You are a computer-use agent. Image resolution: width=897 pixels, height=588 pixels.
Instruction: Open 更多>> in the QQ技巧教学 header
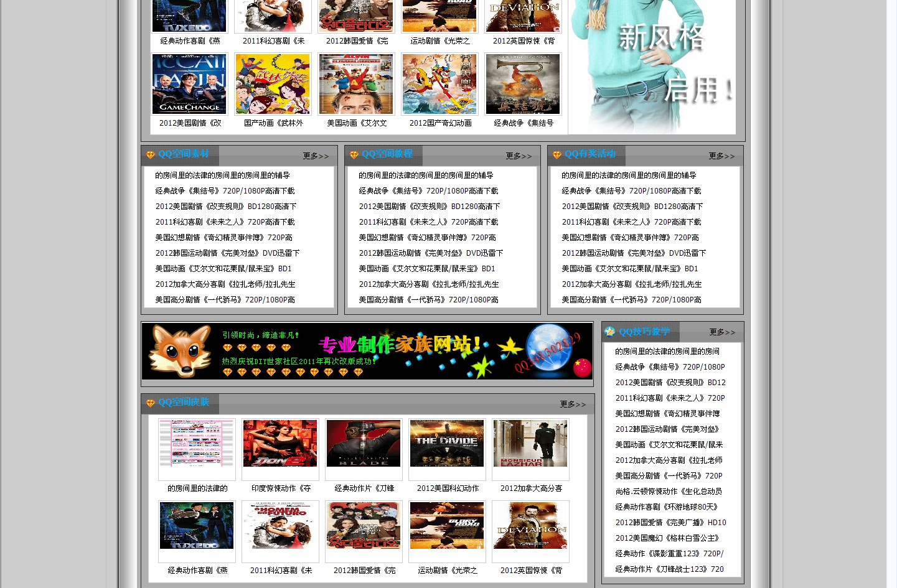[x=722, y=332]
